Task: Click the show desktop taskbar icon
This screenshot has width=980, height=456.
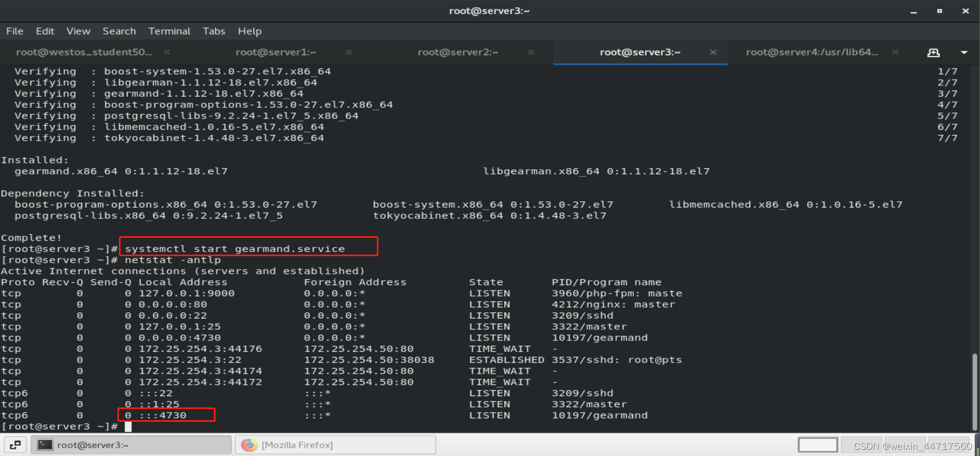Action: click(x=15, y=445)
